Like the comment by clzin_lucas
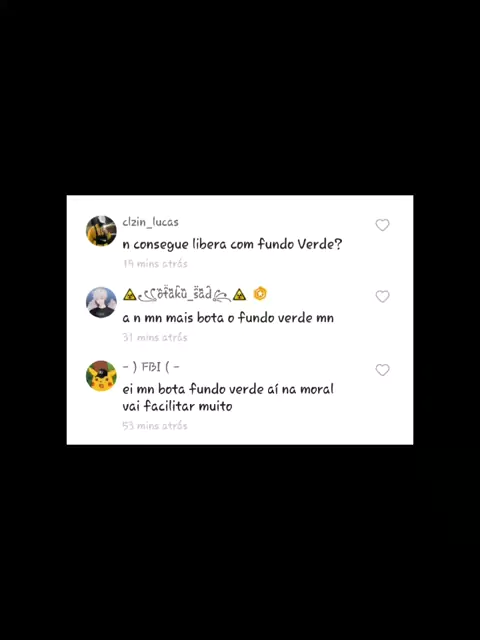The image size is (480, 640). coord(382,225)
